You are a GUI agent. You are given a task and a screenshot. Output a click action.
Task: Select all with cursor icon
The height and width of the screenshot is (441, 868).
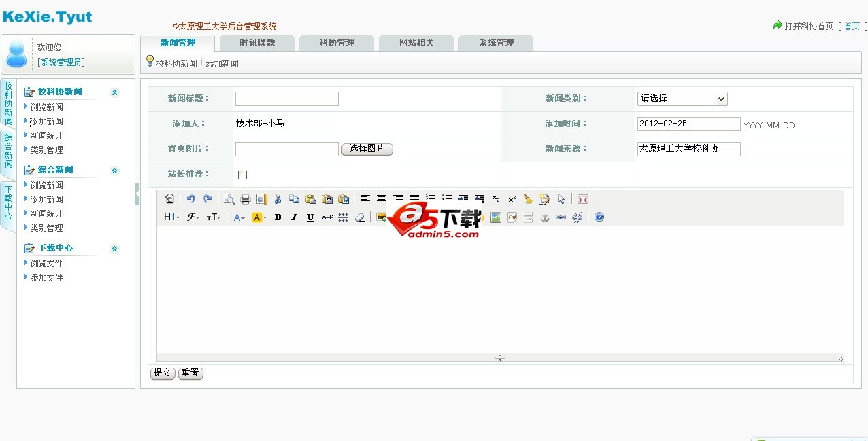click(561, 199)
